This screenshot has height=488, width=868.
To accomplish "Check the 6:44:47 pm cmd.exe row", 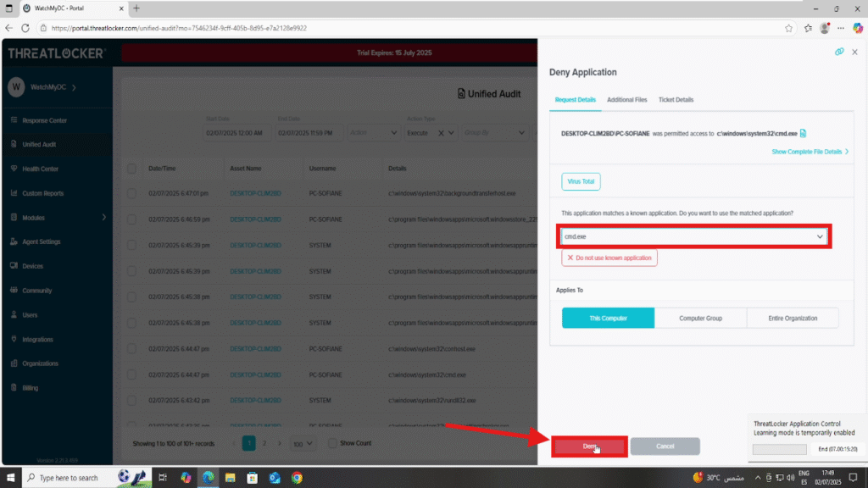I will point(131,374).
